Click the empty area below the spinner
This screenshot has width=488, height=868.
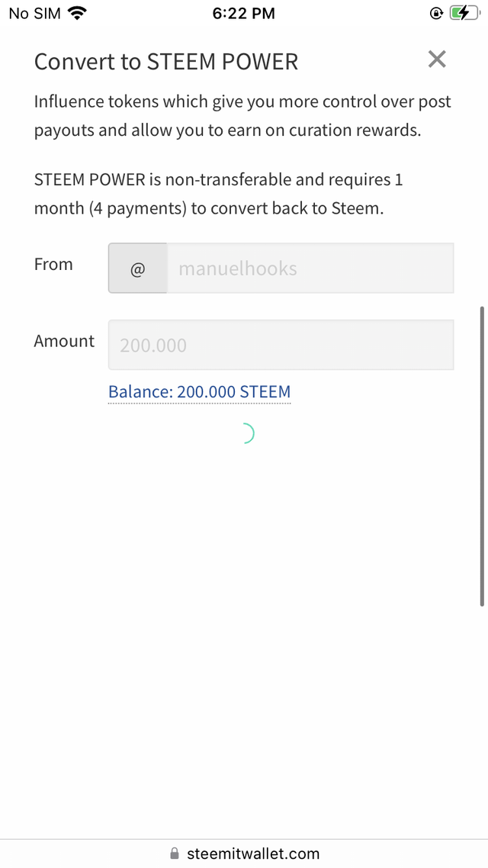pos(244,610)
